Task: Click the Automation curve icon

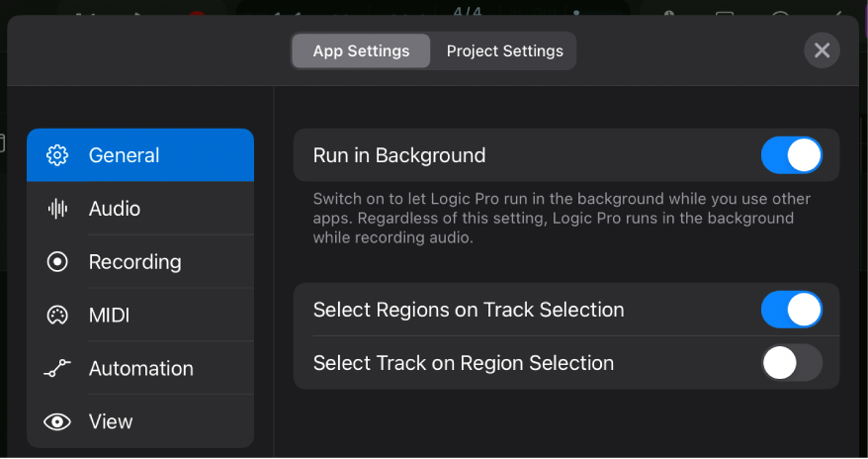Action: point(57,369)
